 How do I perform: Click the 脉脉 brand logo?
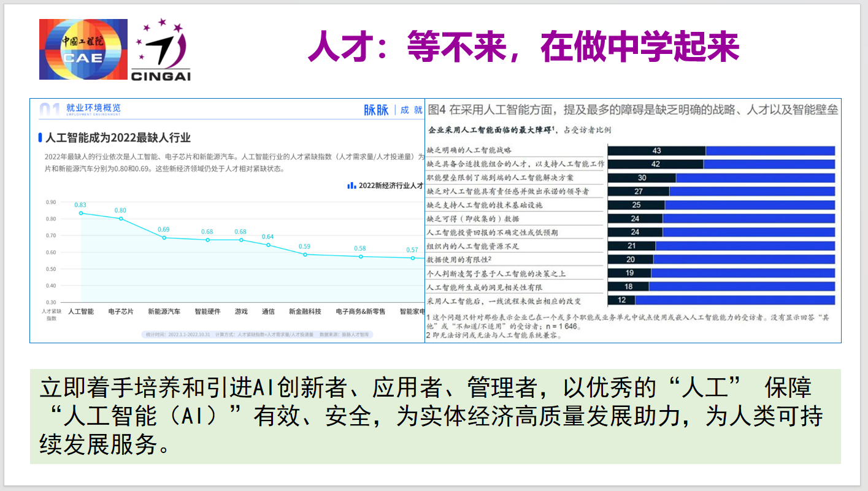tap(376, 110)
